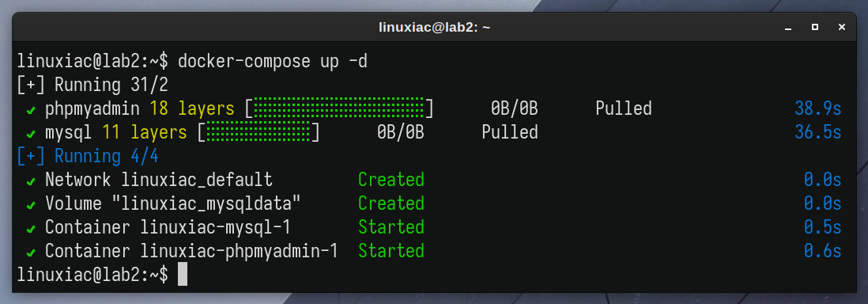The height and width of the screenshot is (304, 868).
Task: Minimize the terminal window
Action: coord(788,27)
